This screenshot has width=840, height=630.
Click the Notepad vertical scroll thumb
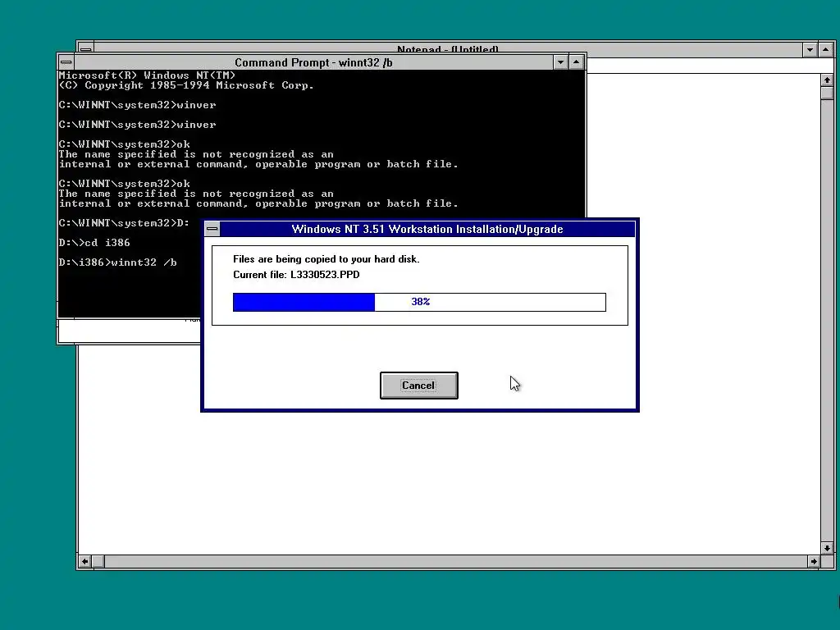827,93
